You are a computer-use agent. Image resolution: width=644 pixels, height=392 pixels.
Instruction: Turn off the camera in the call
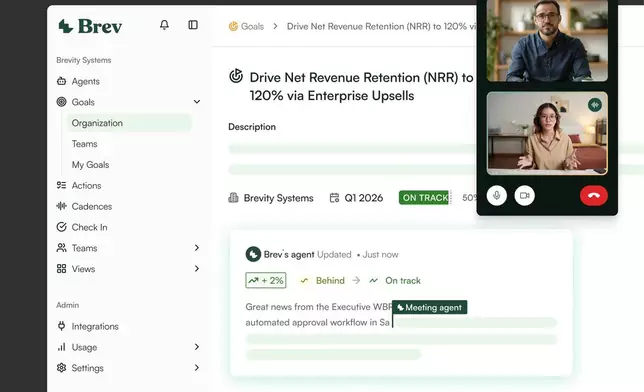click(524, 196)
